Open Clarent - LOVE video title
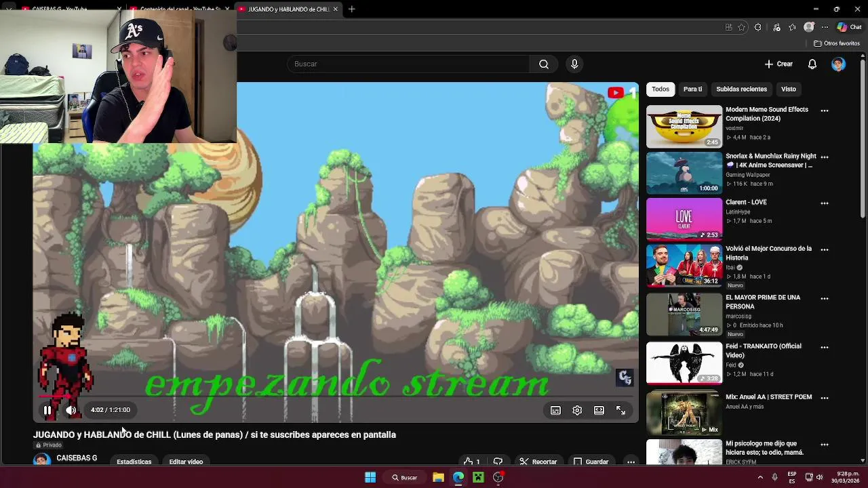 [746, 202]
